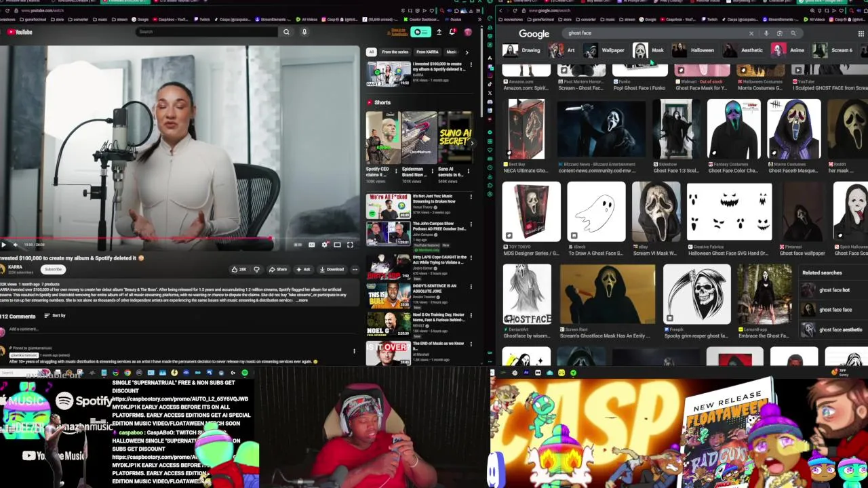This screenshot has width=868, height=488.
Task: Click the Google logo
Action: tap(534, 33)
